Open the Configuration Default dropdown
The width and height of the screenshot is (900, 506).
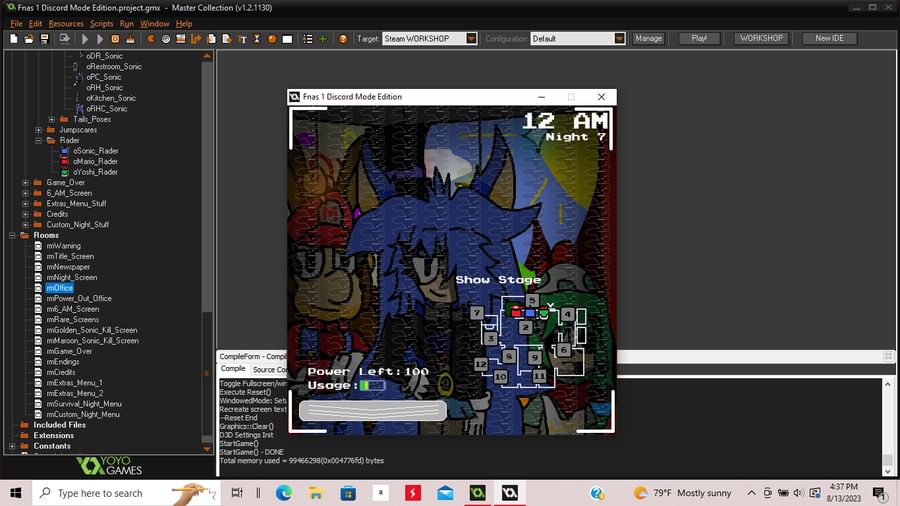[x=619, y=38]
